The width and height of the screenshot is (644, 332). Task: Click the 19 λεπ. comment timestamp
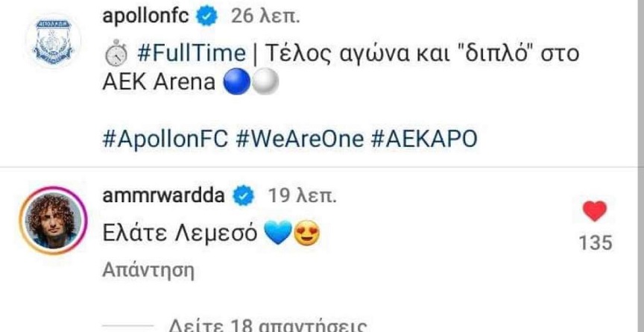click(303, 196)
